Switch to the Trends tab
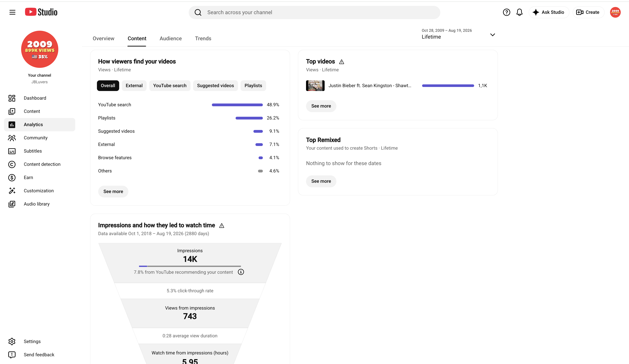Image resolution: width=629 pixels, height=364 pixels. pos(203,38)
